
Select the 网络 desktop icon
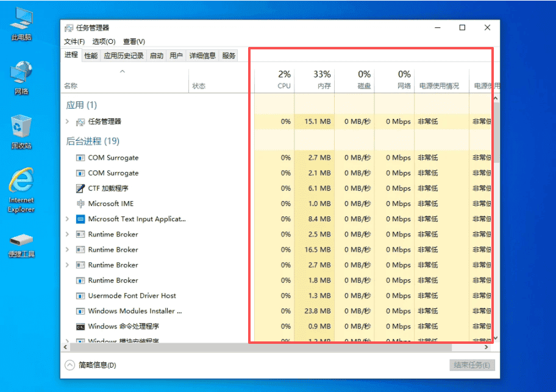[21, 78]
